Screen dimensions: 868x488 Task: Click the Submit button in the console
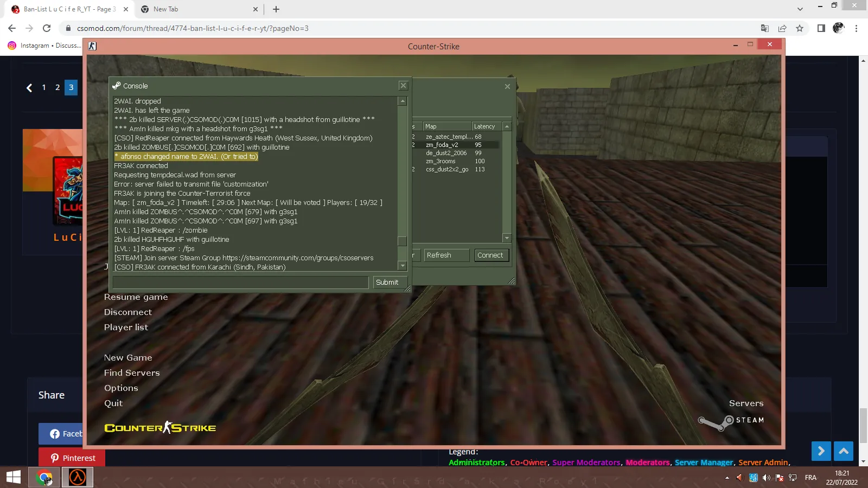[x=387, y=282]
